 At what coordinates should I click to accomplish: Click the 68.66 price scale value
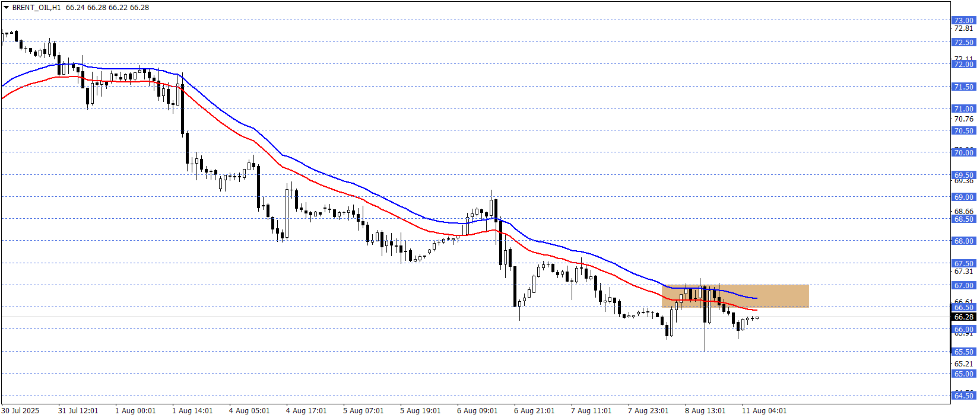[964, 212]
